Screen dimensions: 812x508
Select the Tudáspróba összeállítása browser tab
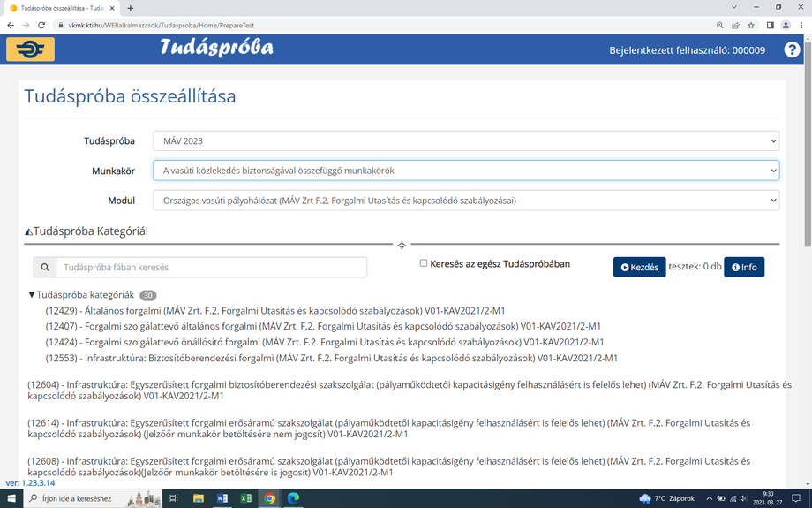(x=61, y=8)
